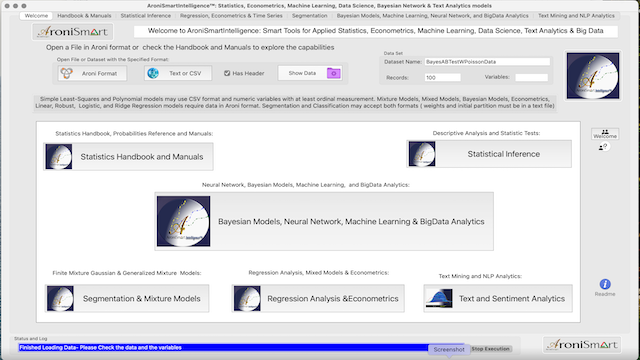Click the 'Regression Analysis, Mixed Models & Econometrics:' label

pos(318,272)
